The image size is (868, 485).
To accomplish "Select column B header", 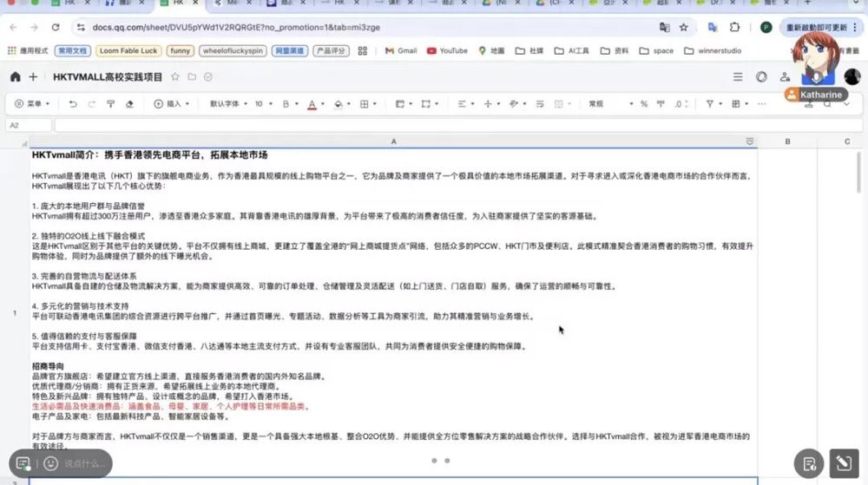I will click(x=788, y=141).
